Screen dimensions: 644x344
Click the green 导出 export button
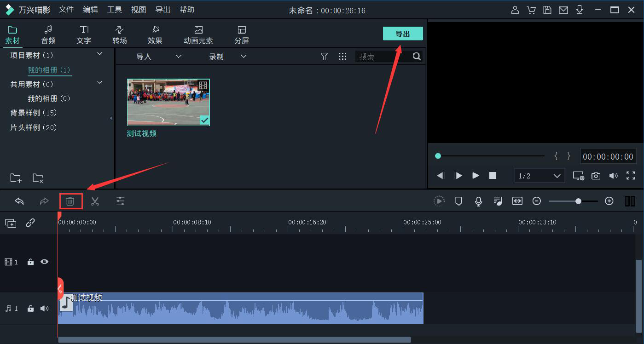tap(402, 34)
